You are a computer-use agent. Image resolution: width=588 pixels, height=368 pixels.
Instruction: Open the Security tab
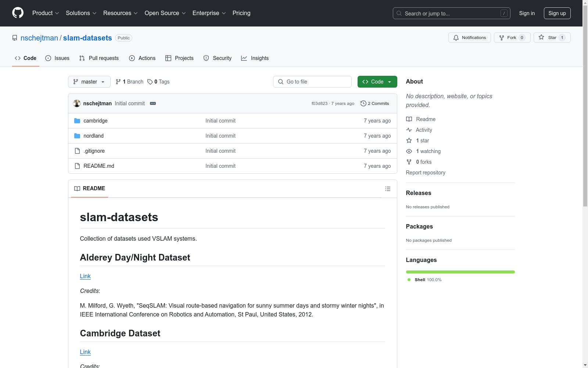(x=218, y=58)
